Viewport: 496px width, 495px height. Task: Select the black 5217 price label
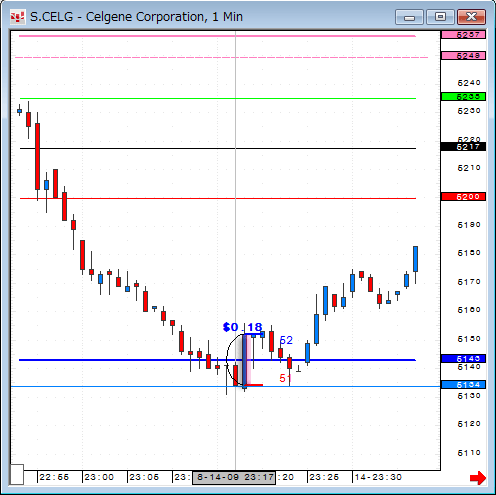pyautogui.click(x=463, y=147)
